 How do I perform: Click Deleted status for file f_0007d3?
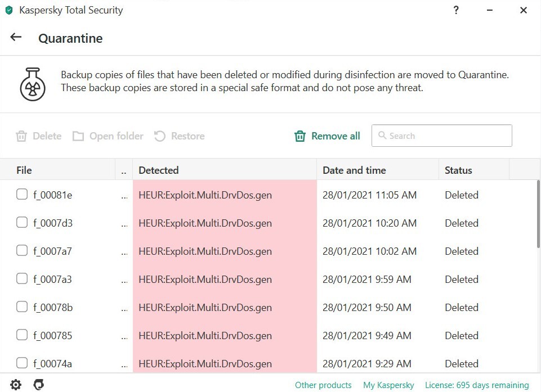click(462, 223)
